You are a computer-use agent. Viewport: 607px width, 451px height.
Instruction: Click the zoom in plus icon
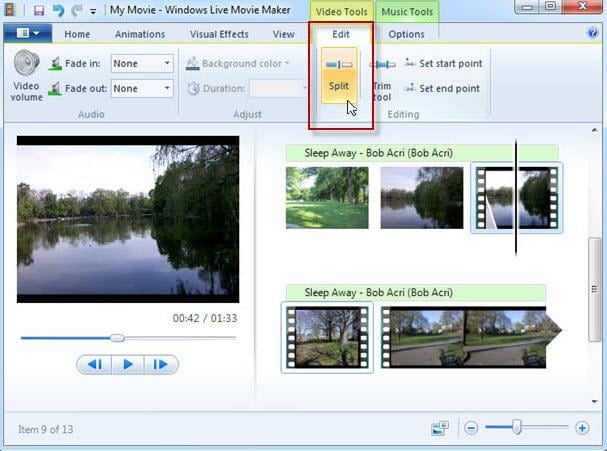[582, 428]
